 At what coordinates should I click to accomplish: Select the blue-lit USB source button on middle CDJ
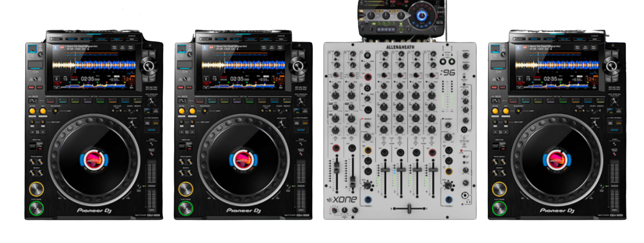click(181, 49)
